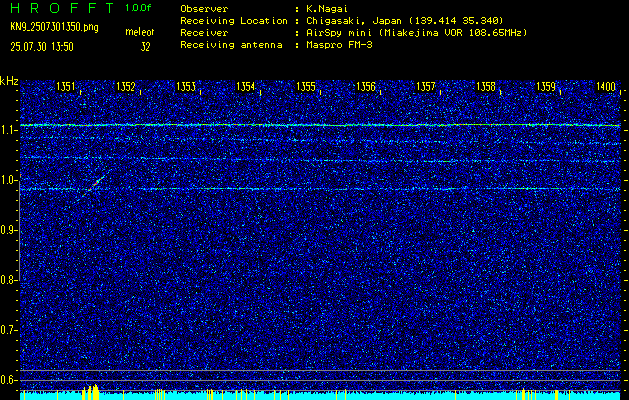Click the 0.8 kHz frequency label
Screen dimensions: 629x400
point(9,280)
